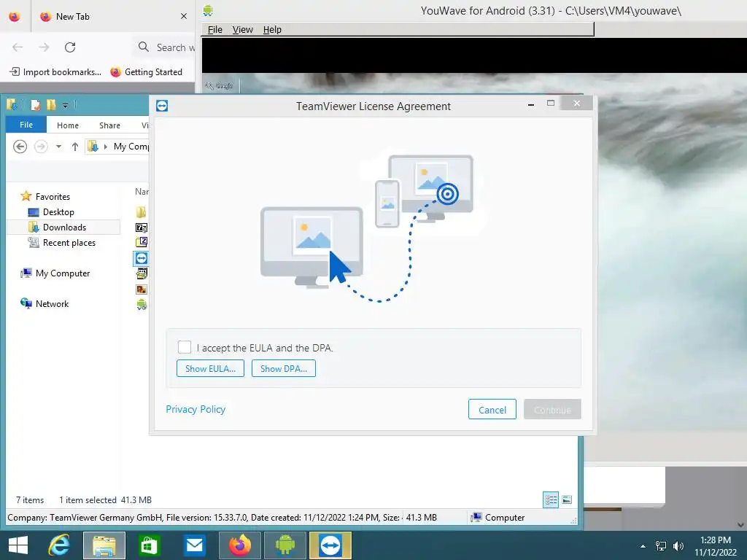Open the Mail app from the taskbar
The height and width of the screenshot is (560, 747).
pyautogui.click(x=194, y=545)
